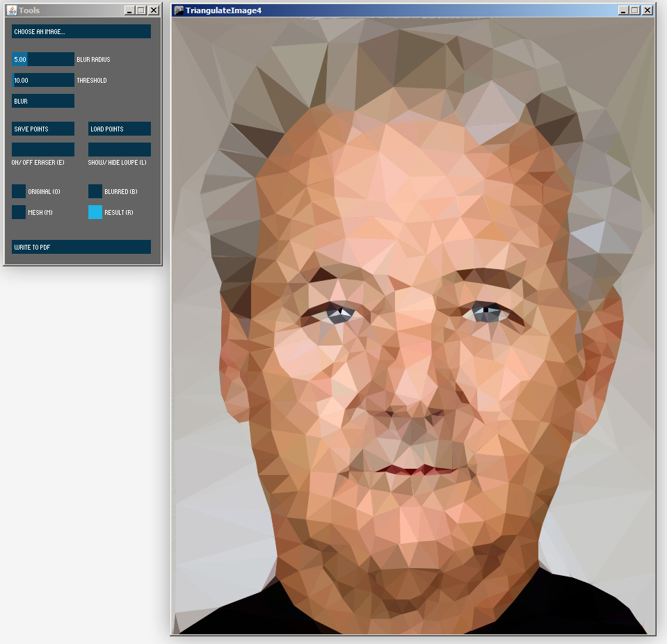Screen dimensions: 667x644
Task: Toggle the Eraser on or off
Action: click(42, 150)
